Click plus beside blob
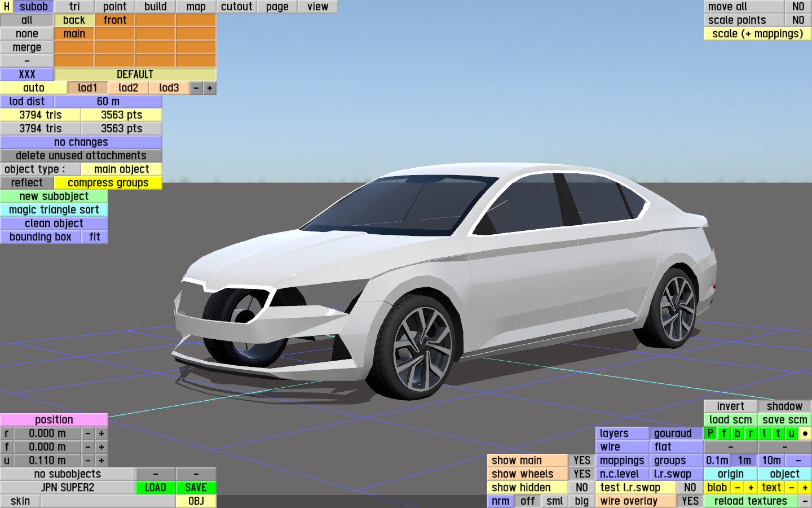 [751, 488]
